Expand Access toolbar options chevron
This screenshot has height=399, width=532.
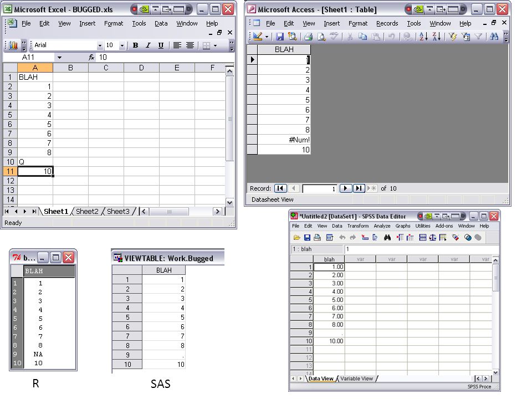point(506,37)
